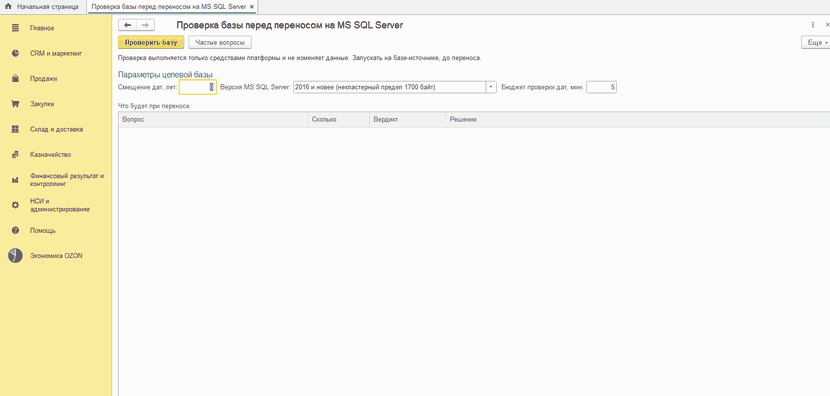Image resolution: width=830 pixels, height=396 pixels.
Task: Open НСИ и администрирование gear icon
Action: 15,205
